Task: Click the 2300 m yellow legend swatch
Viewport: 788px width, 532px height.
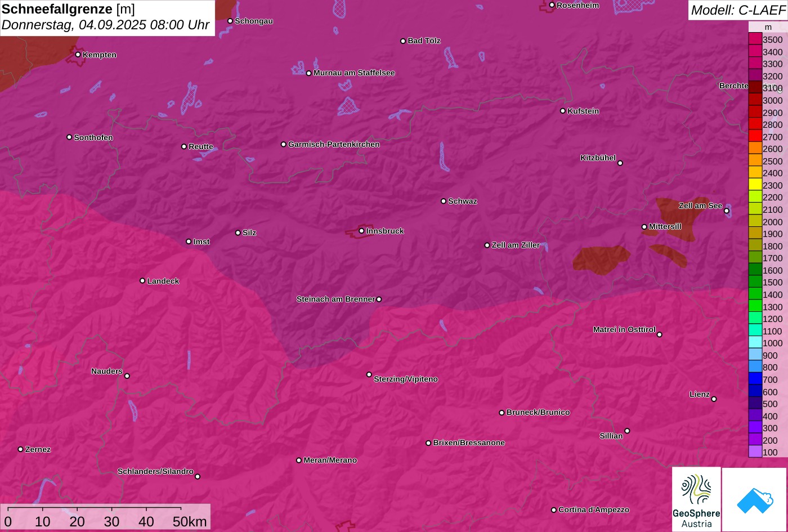Action: click(x=755, y=185)
